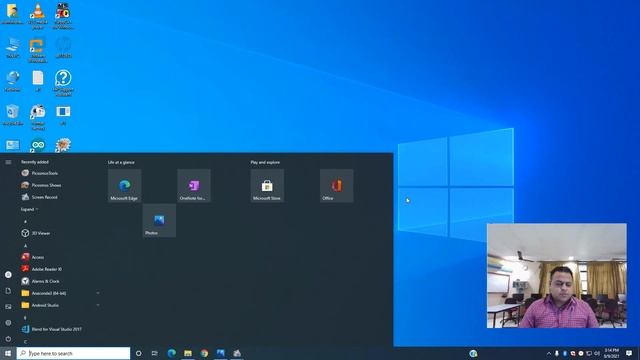Select the Network desktop icon
640x360 pixels.
(x=13, y=81)
